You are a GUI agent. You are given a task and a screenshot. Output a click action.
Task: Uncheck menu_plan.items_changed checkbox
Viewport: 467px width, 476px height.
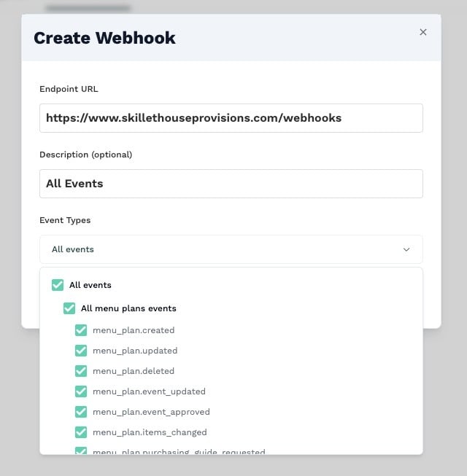tap(81, 432)
